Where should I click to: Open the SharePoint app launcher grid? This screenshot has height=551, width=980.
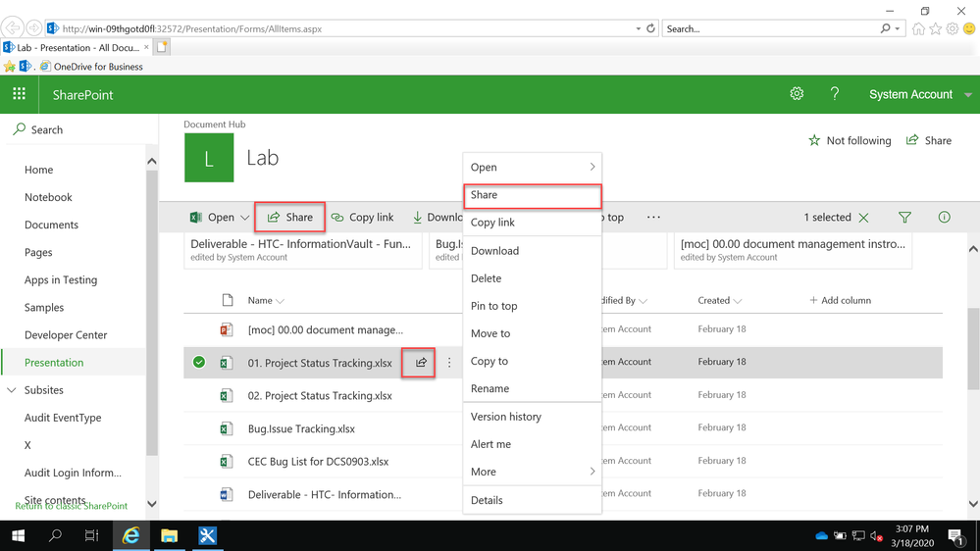coord(19,94)
